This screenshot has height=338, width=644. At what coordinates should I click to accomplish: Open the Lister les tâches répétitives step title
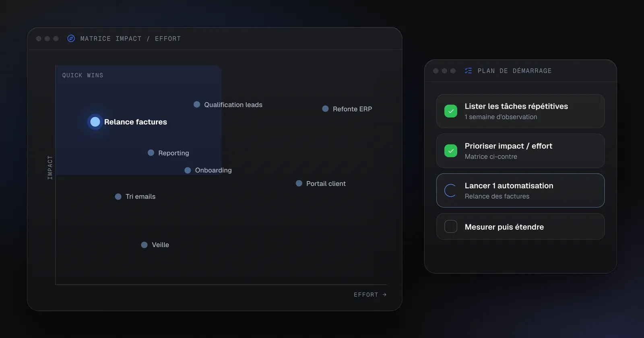(516, 106)
